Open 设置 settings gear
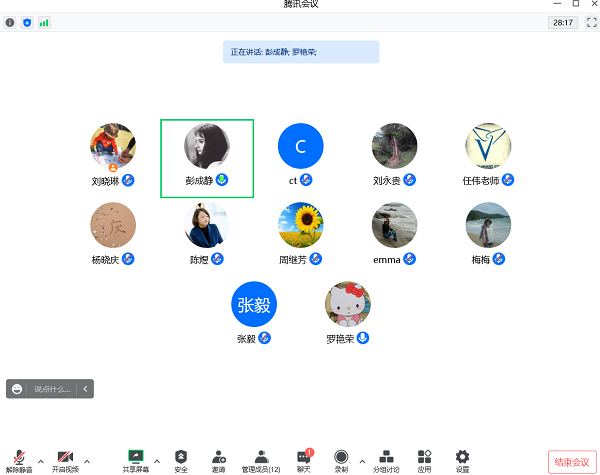Viewport: 600px width, 475px height. 462,459
